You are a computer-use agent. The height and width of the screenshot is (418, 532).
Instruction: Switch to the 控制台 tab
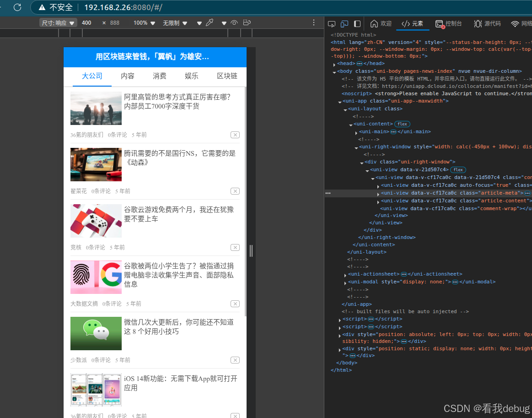click(449, 23)
